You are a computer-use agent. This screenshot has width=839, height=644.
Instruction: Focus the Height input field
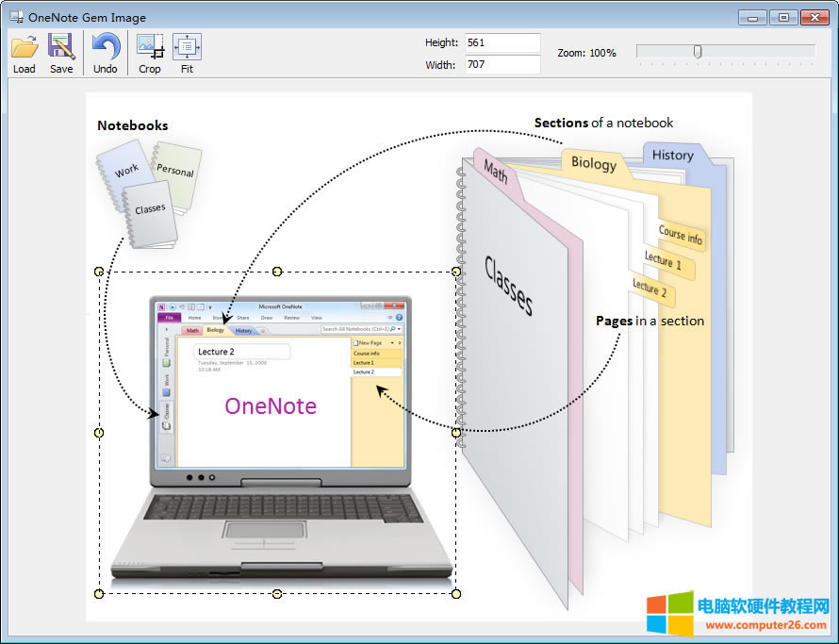coord(502,42)
